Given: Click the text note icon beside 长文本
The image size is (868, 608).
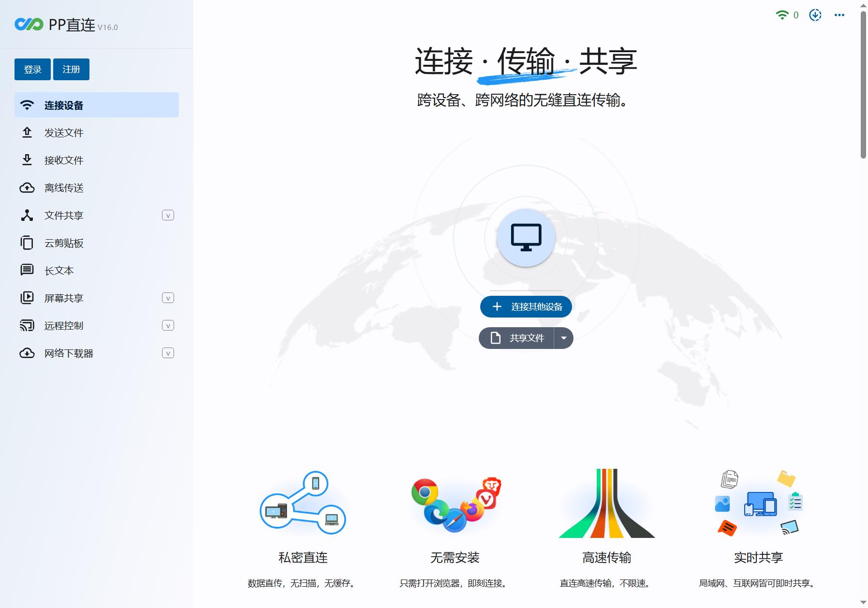Looking at the screenshot, I should point(27,270).
